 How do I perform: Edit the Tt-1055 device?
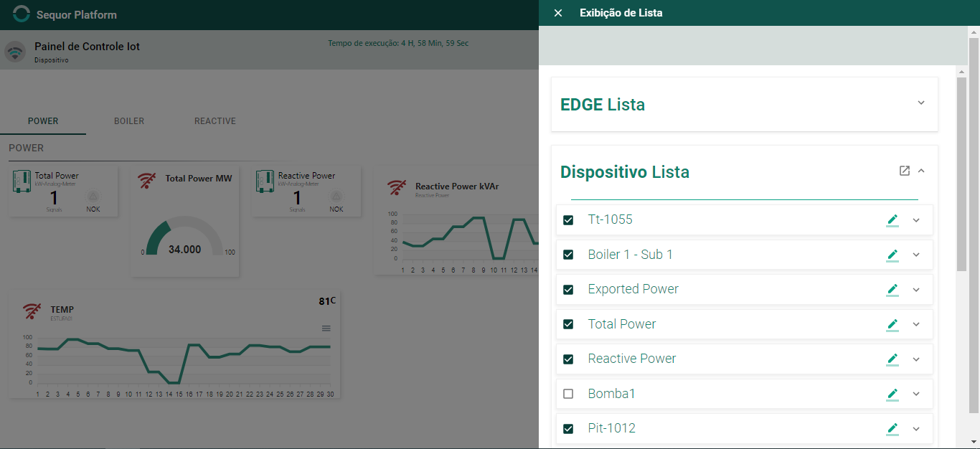click(892, 220)
